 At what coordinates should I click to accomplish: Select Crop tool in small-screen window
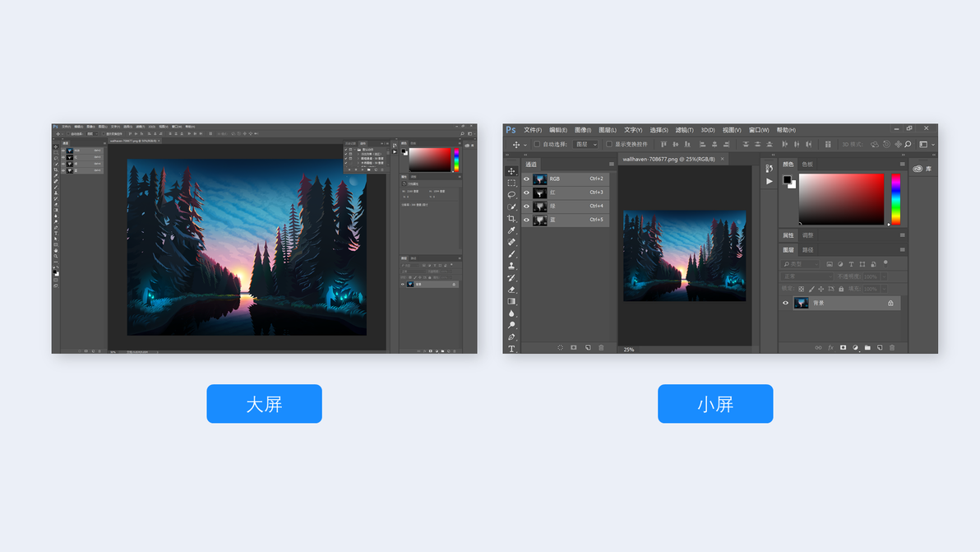[512, 218]
